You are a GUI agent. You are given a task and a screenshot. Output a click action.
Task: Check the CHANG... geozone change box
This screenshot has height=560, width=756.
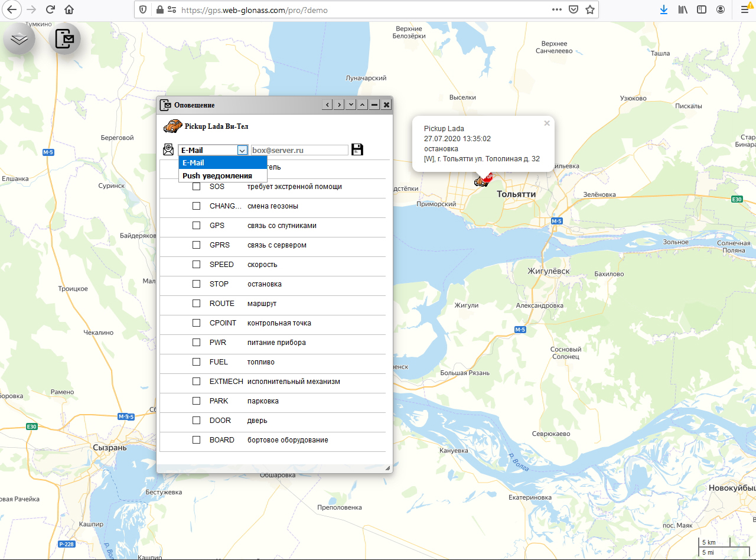pyautogui.click(x=196, y=206)
